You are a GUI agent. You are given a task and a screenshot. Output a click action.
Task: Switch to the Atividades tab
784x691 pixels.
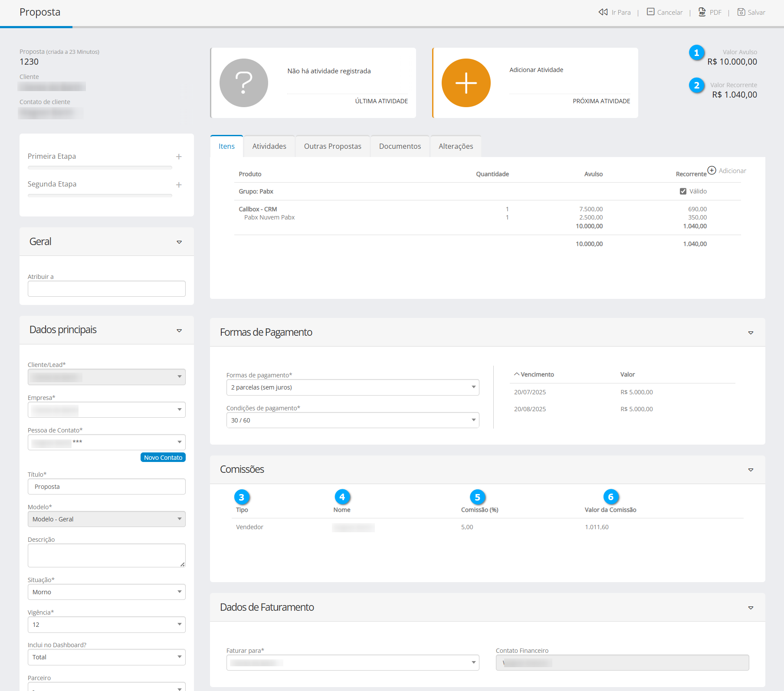click(x=269, y=146)
